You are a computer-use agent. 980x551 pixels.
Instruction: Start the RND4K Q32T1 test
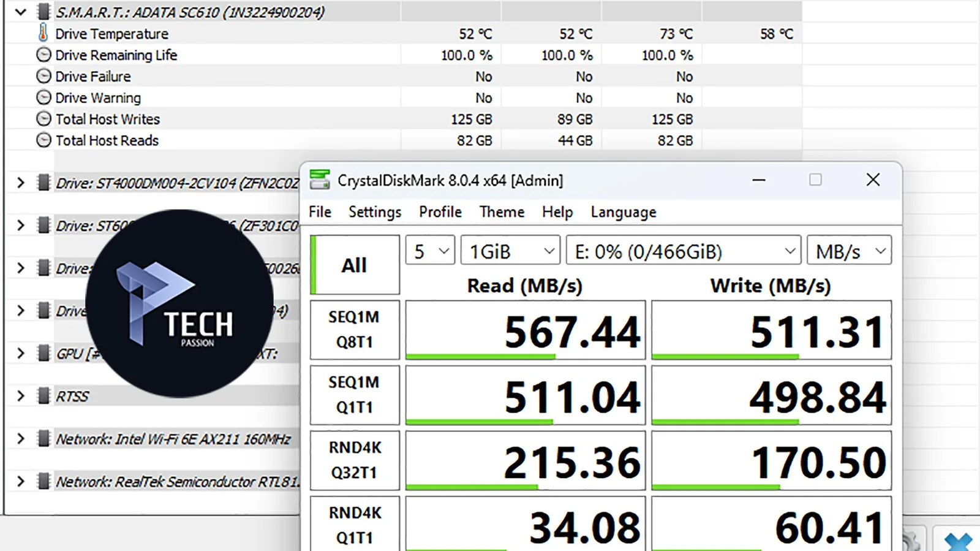[355, 460]
